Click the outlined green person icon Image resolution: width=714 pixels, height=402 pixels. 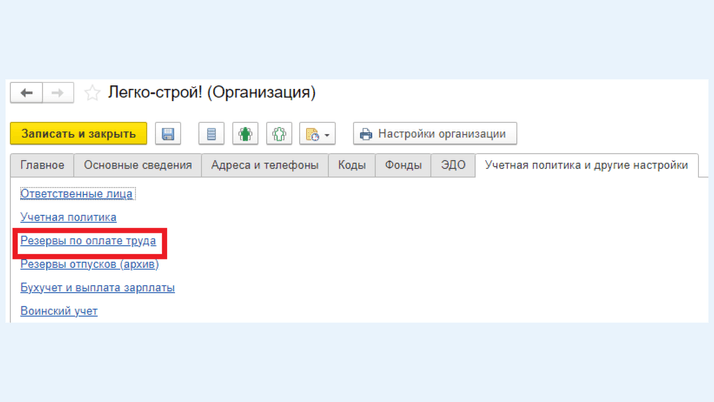(279, 134)
